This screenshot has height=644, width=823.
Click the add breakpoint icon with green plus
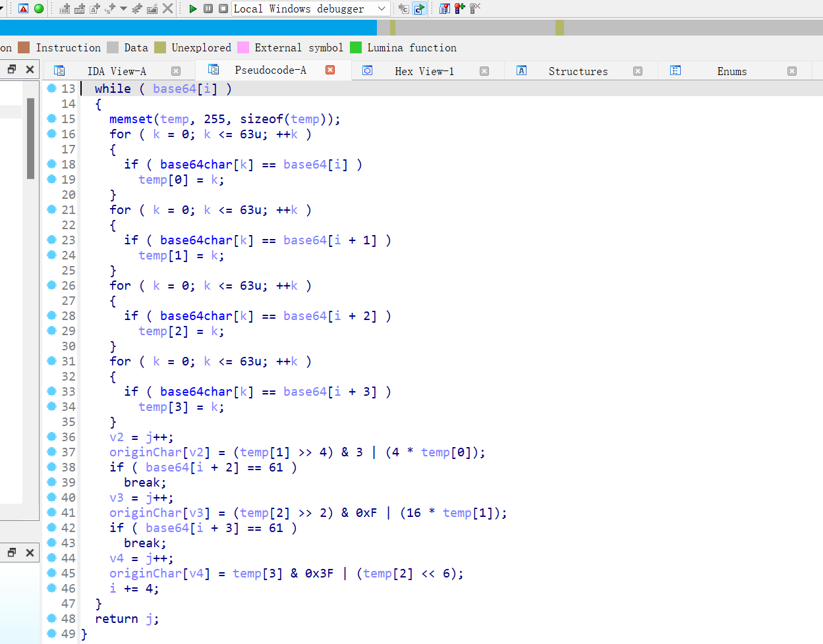[x=459, y=9]
